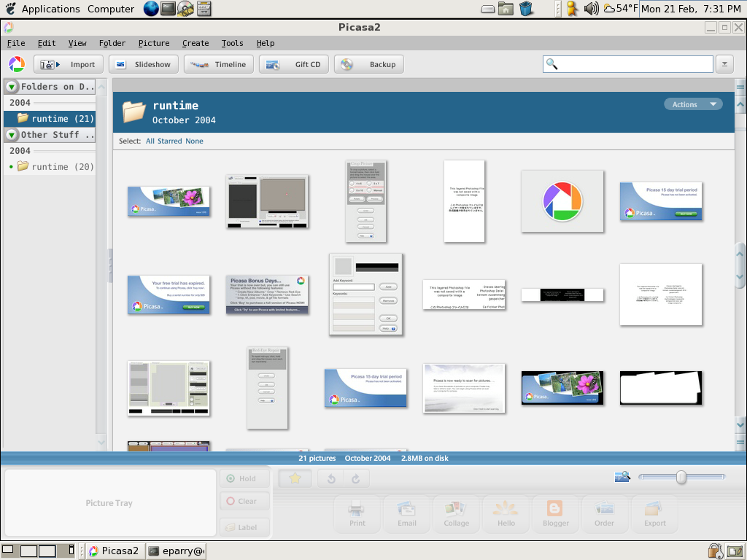Collapse 'Folders on D..' collection
The height and width of the screenshot is (560, 747).
point(12,87)
